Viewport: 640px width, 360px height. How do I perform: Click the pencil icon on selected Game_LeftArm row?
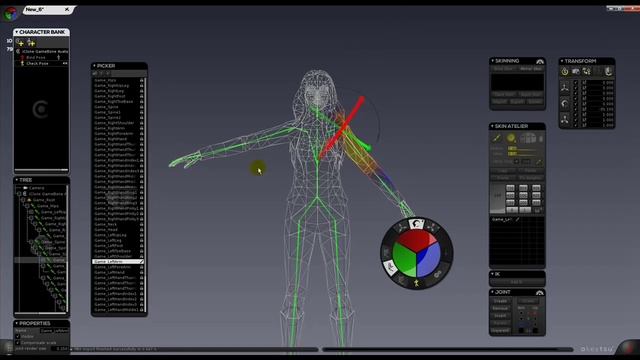pyautogui.click(x=141, y=262)
